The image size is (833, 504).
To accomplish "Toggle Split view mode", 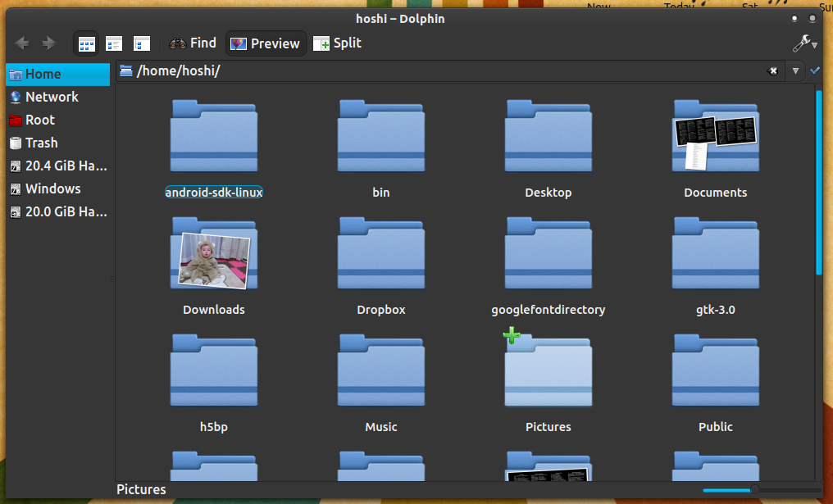I will (337, 43).
